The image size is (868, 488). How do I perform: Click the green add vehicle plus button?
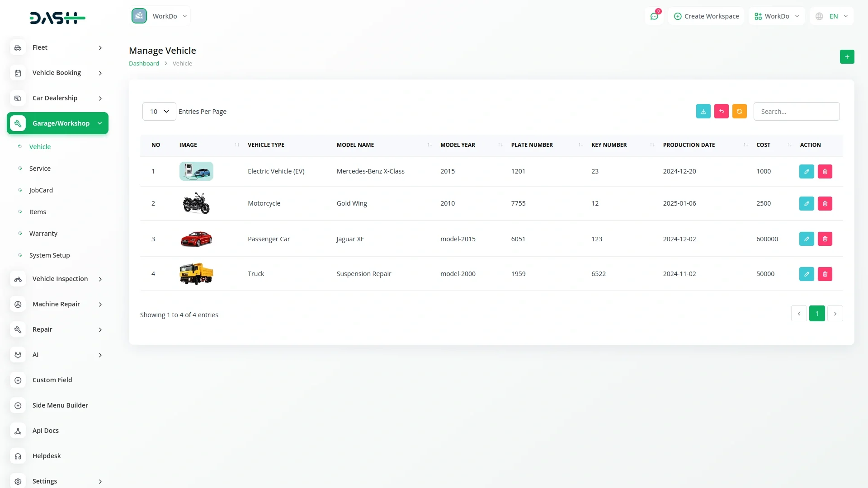point(847,56)
